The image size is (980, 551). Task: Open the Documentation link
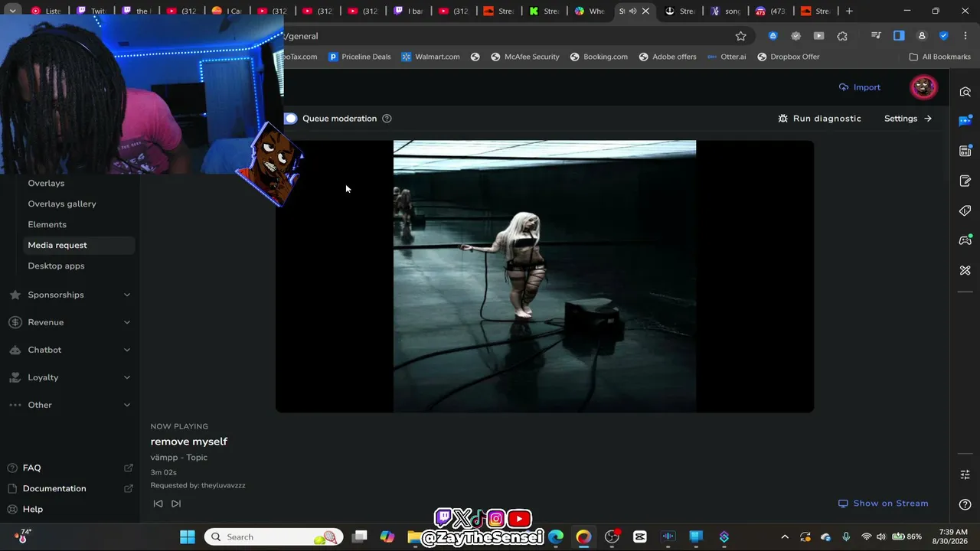pyautogui.click(x=70, y=488)
